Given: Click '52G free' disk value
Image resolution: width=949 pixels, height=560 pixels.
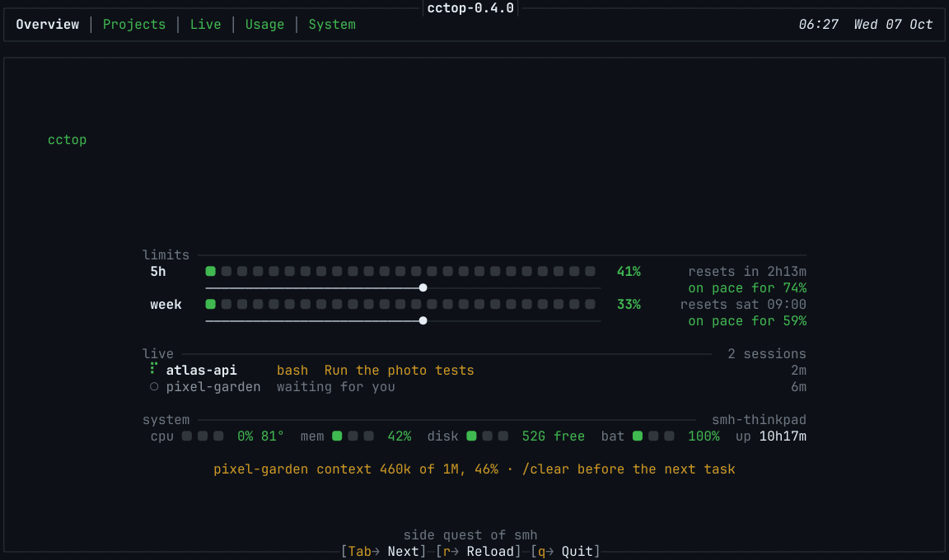Looking at the screenshot, I should pyautogui.click(x=554, y=436).
